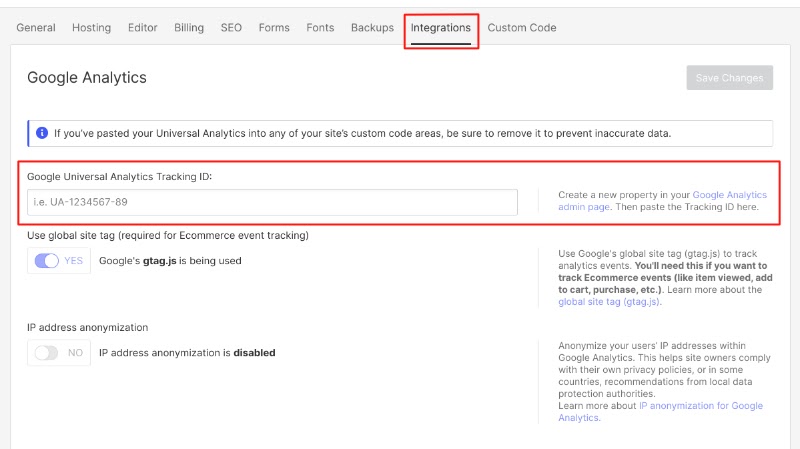This screenshot has width=800, height=449.
Task: Switch to the Fonts tab
Action: tap(320, 28)
